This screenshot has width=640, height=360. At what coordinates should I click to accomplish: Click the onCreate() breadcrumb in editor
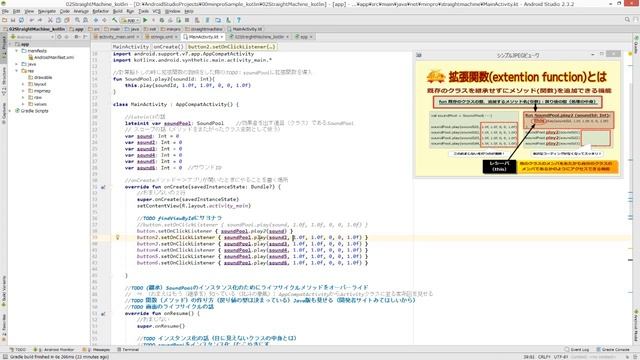pyautogui.click(x=169, y=47)
